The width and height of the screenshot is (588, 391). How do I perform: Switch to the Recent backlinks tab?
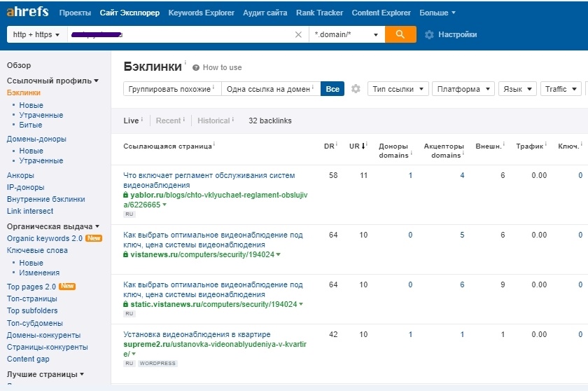168,121
